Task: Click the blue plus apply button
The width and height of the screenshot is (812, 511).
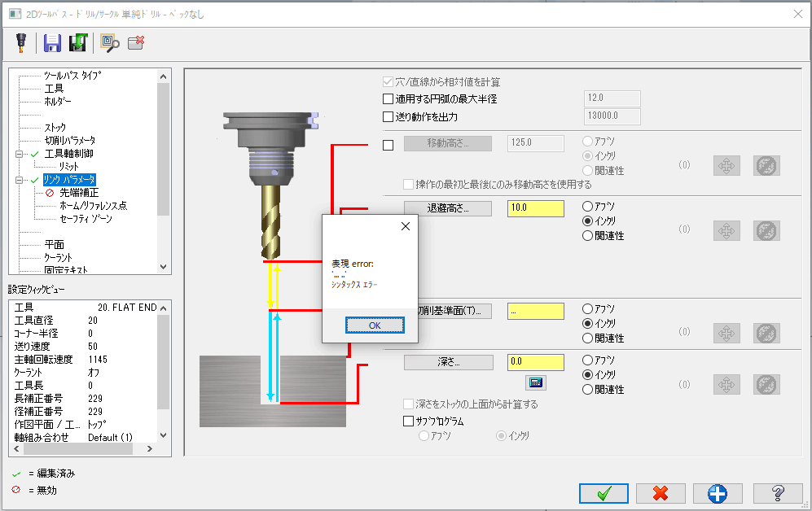Action: click(718, 493)
